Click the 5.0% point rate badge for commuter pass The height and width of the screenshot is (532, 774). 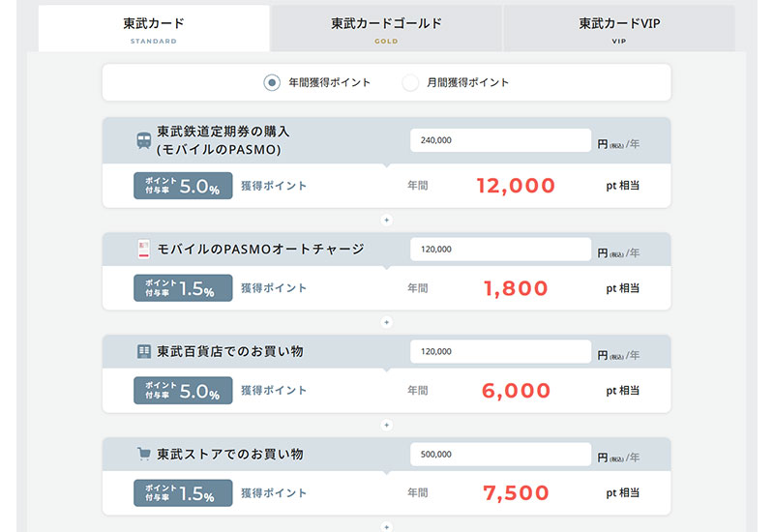pyautogui.click(x=183, y=186)
